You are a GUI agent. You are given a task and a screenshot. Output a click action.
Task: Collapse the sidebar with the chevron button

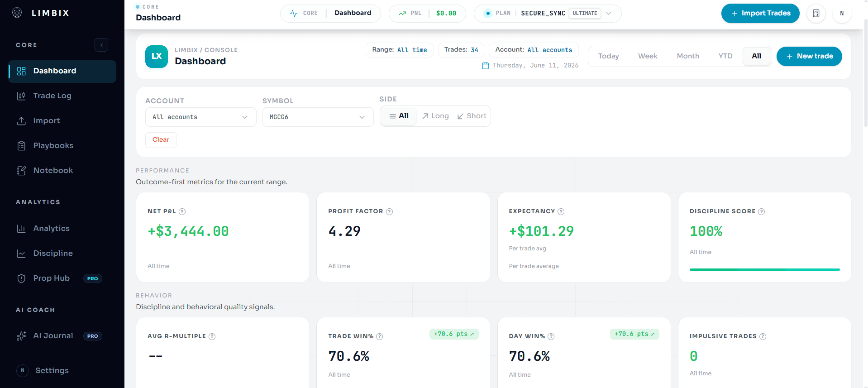pyautogui.click(x=101, y=45)
